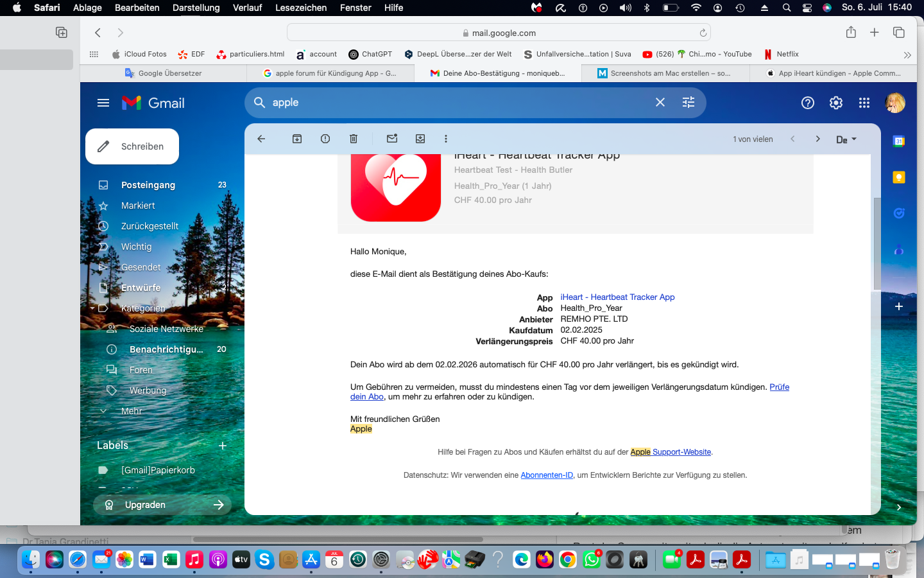Open Google Tasks side panel
This screenshot has height=578, width=924.
(899, 213)
